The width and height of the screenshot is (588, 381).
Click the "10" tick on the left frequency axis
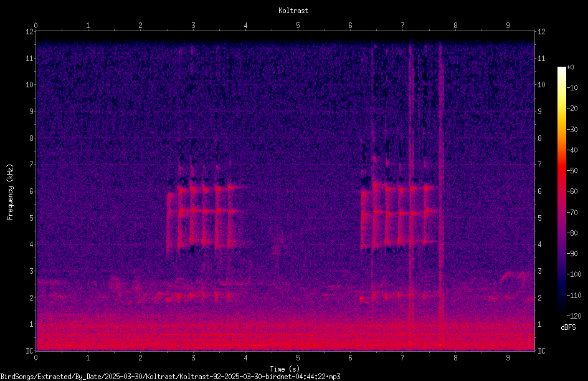click(x=29, y=85)
